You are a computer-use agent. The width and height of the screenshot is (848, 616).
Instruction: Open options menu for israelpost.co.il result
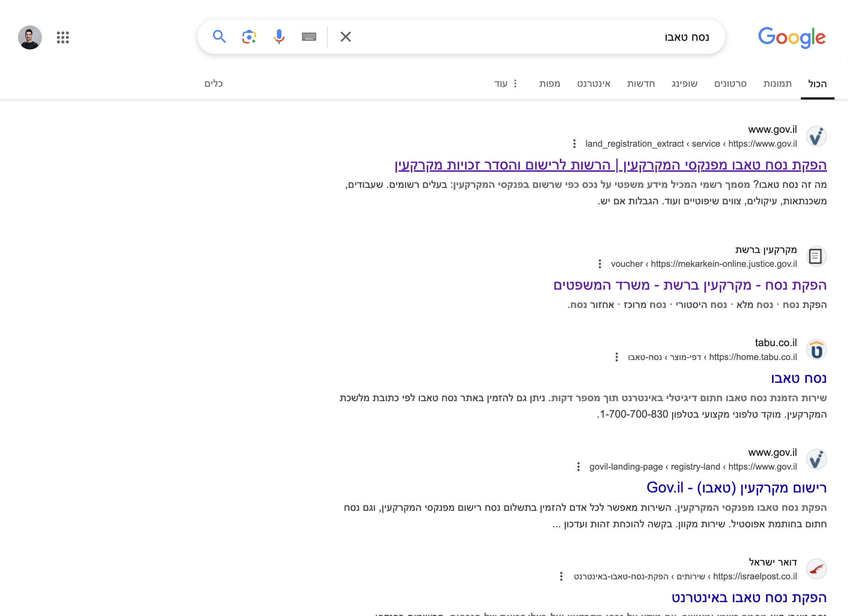[561, 576]
